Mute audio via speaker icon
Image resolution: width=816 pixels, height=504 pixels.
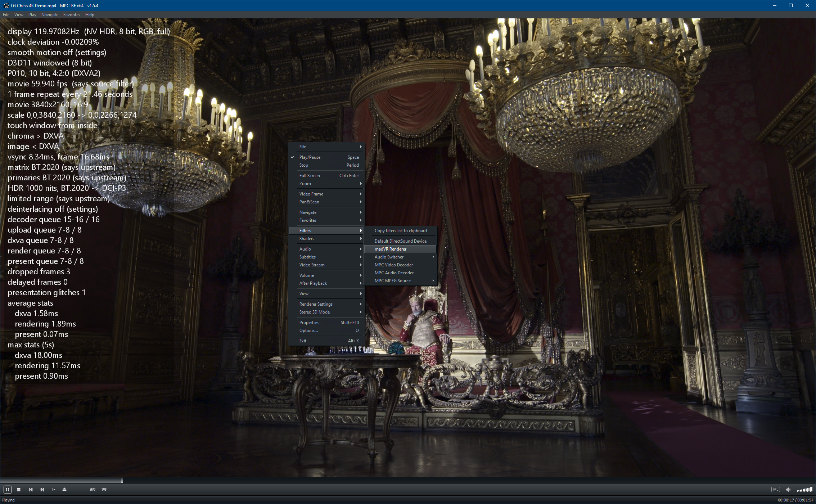[788, 490]
